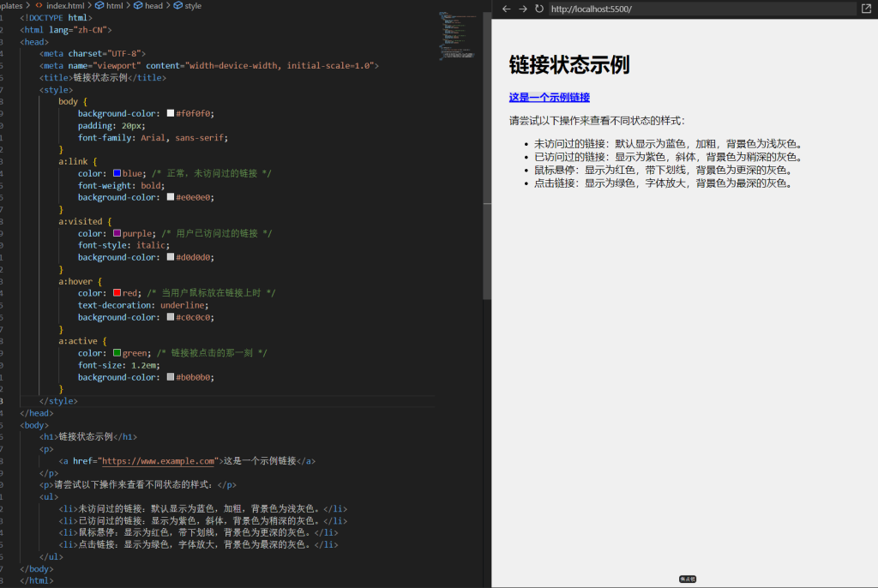Click the index.html file icon in breadcrumb
This screenshot has height=588, width=878.
click(39, 5)
